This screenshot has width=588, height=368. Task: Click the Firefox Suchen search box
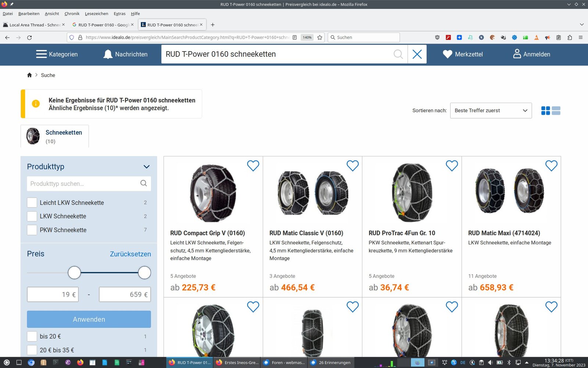point(363,37)
